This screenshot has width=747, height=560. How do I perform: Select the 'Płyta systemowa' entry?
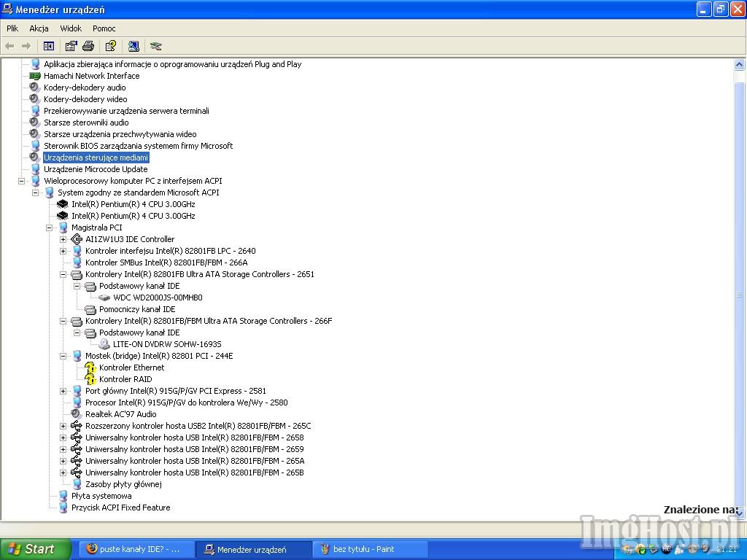[101, 496]
